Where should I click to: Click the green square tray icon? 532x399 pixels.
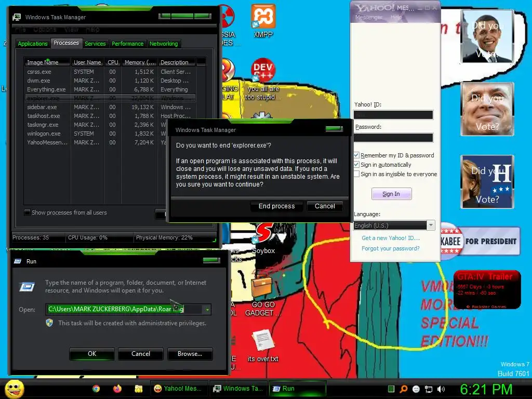[x=391, y=389]
